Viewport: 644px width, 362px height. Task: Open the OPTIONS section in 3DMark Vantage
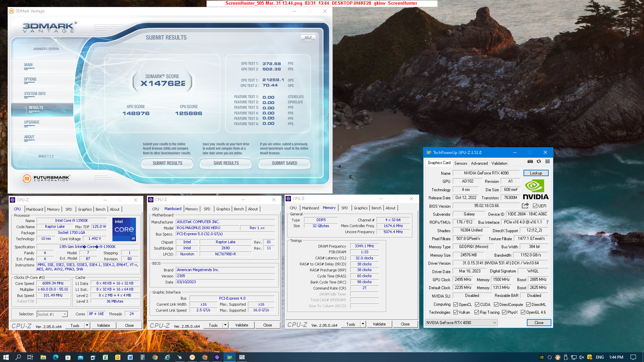coord(30,80)
